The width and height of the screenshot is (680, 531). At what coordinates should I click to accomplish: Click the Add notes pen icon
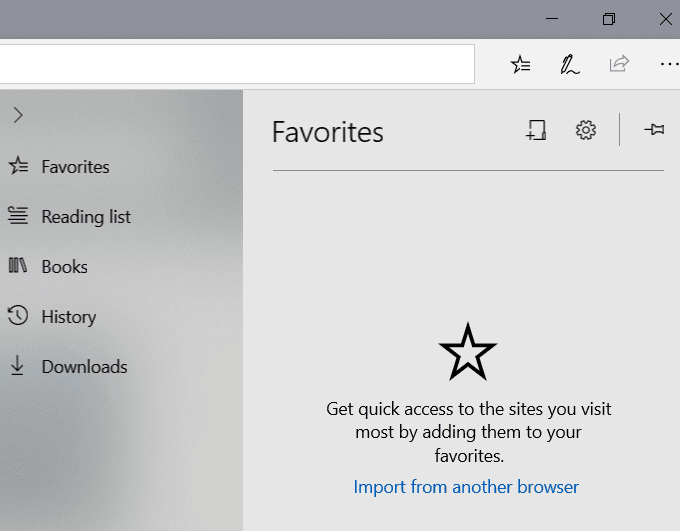[570, 65]
